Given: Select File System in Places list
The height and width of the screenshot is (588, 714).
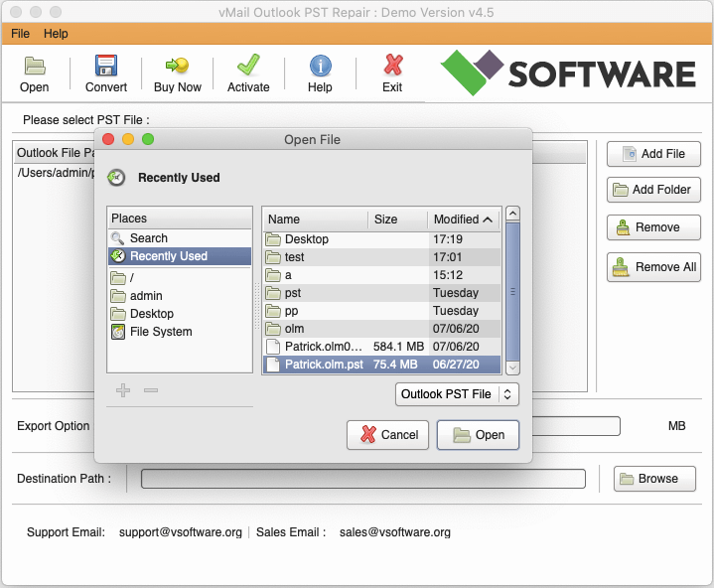Looking at the screenshot, I should pyautogui.click(x=180, y=332).
